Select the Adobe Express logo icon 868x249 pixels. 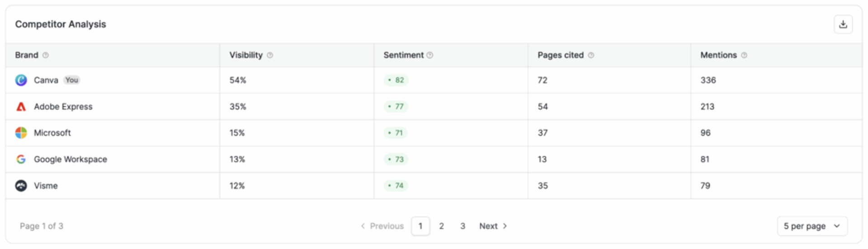(21, 107)
